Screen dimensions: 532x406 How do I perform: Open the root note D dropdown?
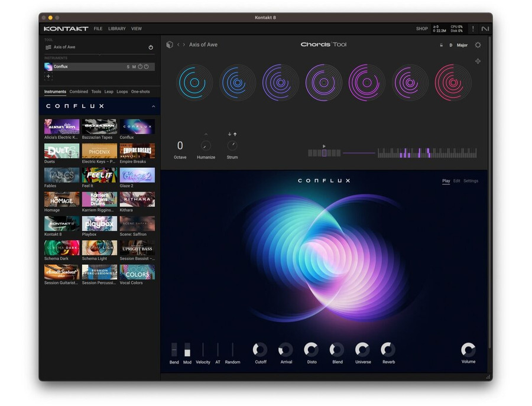(451, 45)
